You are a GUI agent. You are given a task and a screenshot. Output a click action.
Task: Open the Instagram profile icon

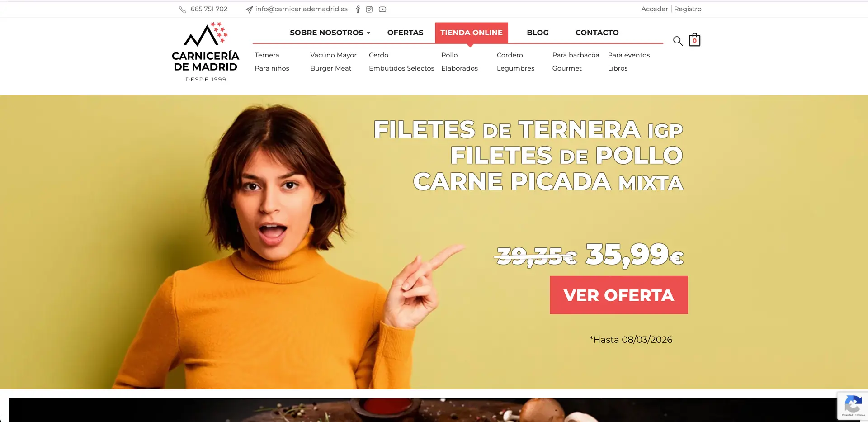369,9
